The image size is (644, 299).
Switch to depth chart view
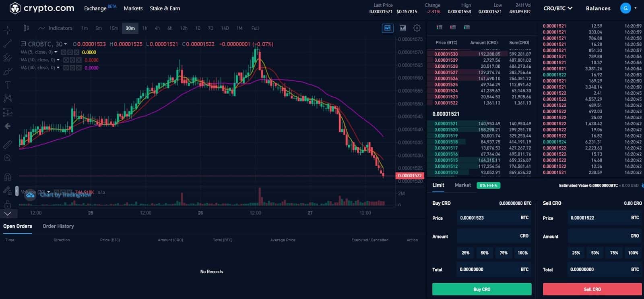[x=402, y=28]
